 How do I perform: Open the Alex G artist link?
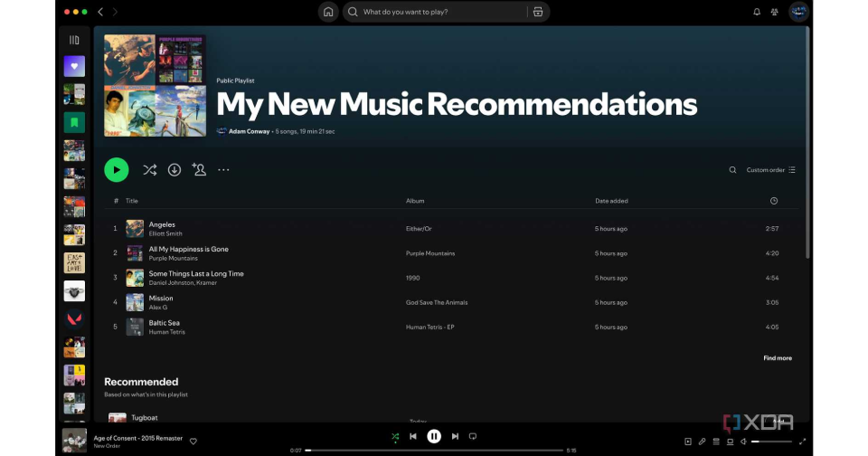[157, 308]
